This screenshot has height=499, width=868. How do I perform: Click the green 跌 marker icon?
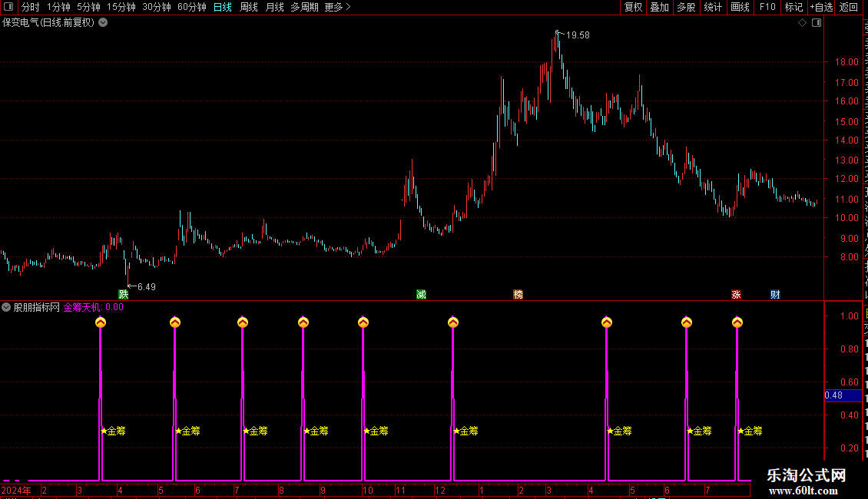click(x=124, y=294)
